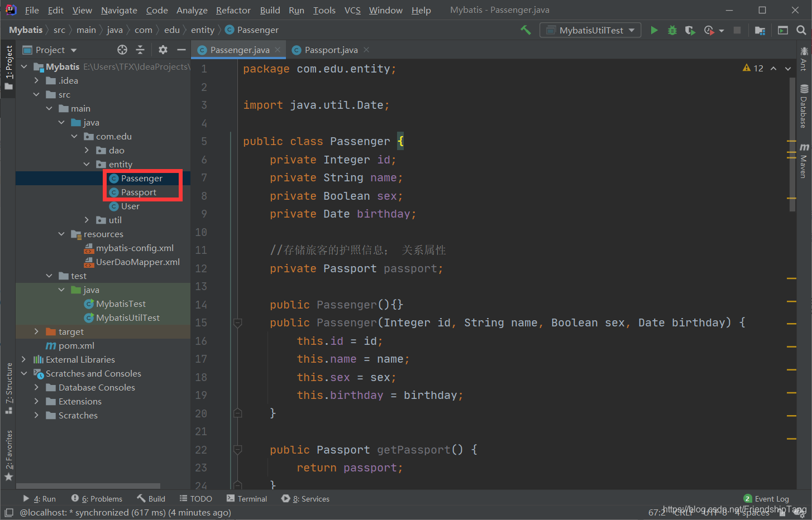This screenshot has width=812, height=520.
Task: Open the 6: Problems tool window
Action: pos(97,499)
